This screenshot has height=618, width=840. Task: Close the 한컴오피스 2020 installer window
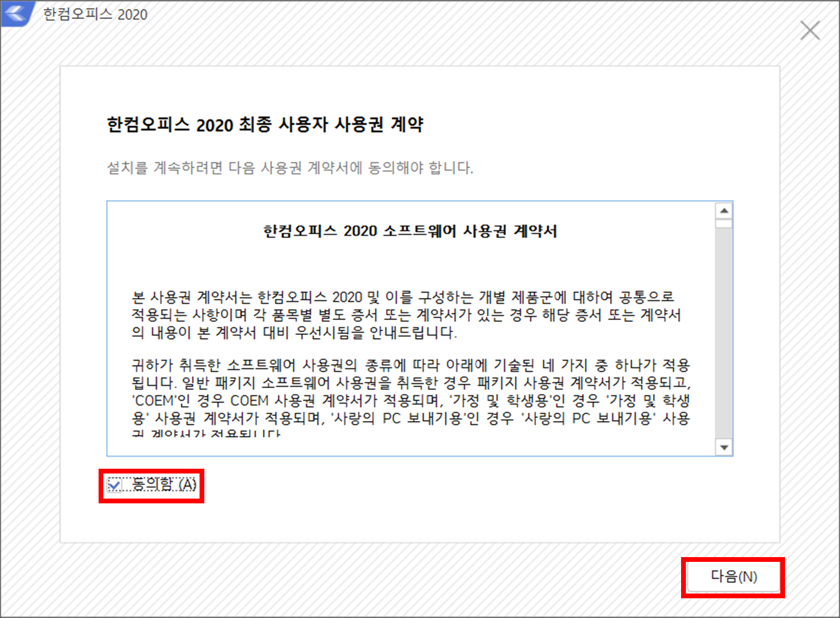coord(810,30)
